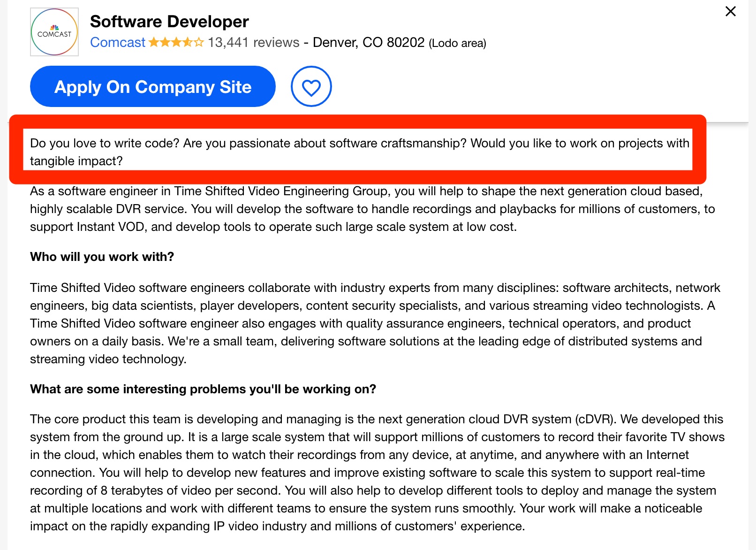This screenshot has width=756, height=550.
Task: Close the Software Developer job posting
Action: point(730,11)
